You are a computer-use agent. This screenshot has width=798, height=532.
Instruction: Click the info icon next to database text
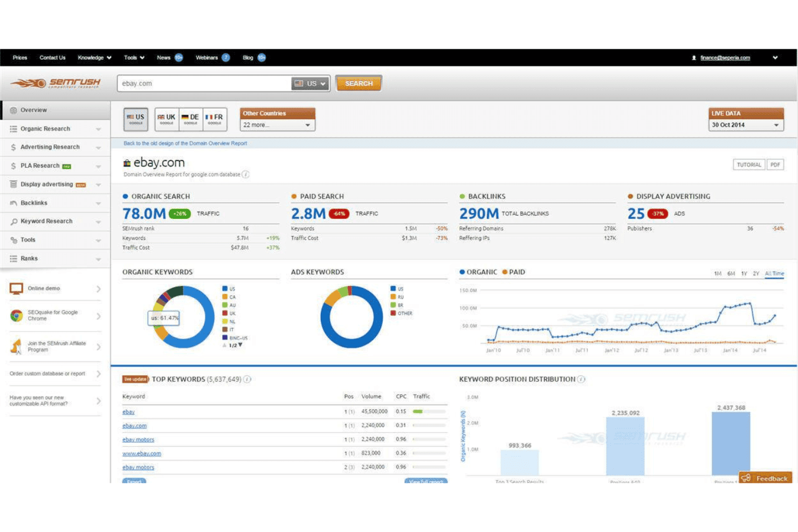pos(245,174)
